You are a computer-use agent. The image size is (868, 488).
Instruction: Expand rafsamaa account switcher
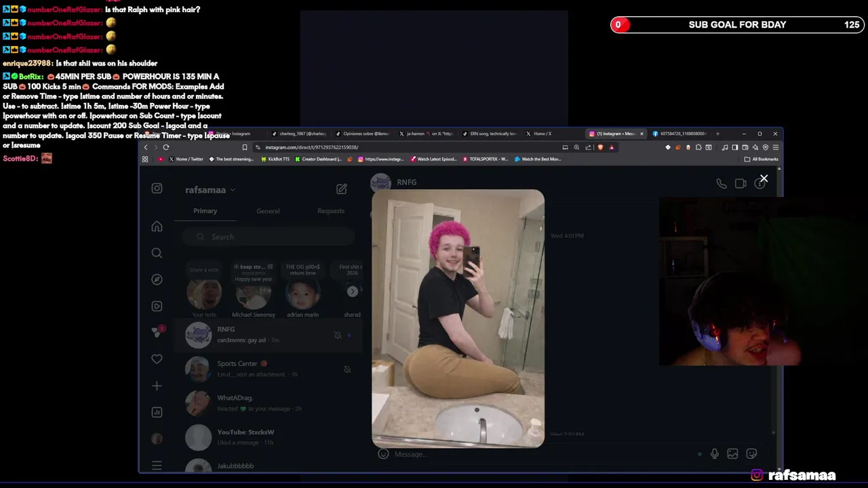(210, 190)
